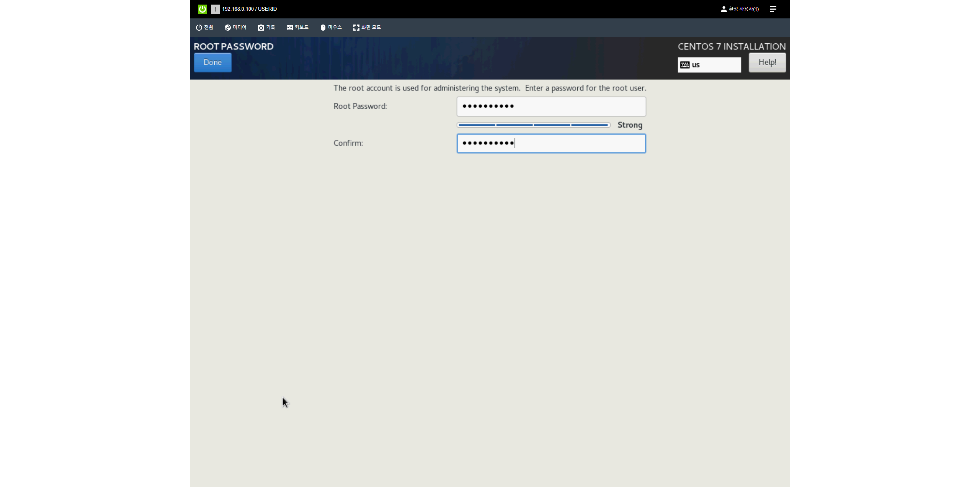The height and width of the screenshot is (487, 980).
Task: Click the power icon next to 전원
Action: click(199, 28)
